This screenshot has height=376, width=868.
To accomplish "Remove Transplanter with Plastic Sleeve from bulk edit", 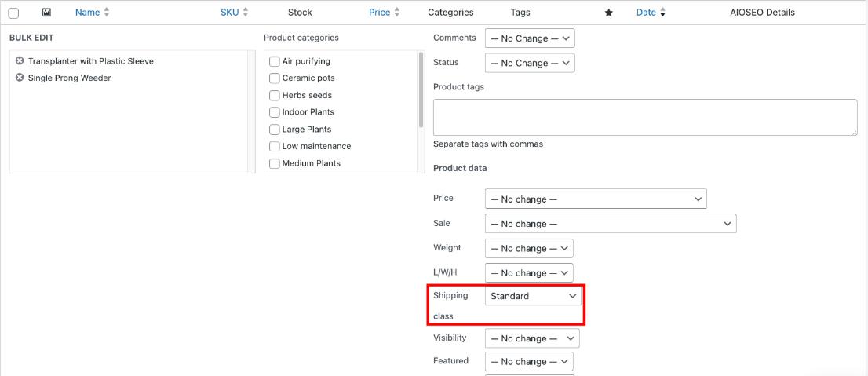I will click(20, 61).
